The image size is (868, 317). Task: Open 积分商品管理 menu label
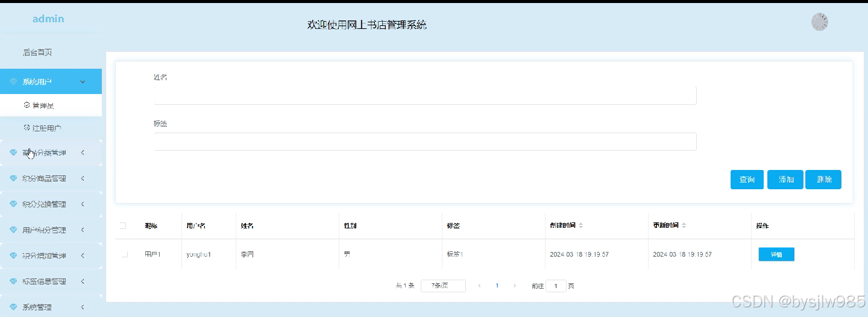tap(44, 178)
